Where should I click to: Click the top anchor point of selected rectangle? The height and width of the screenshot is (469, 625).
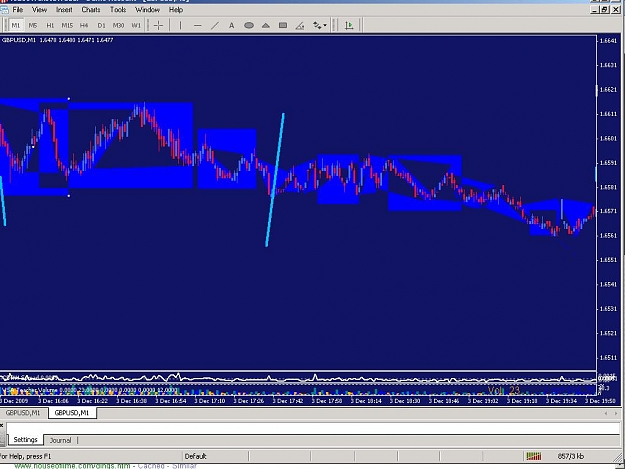pos(69,98)
